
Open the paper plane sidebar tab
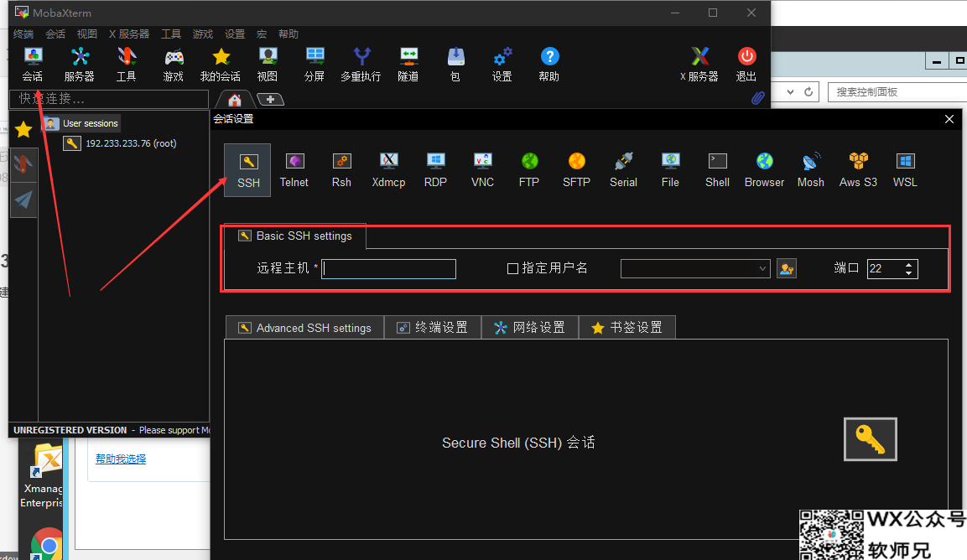tap(23, 200)
